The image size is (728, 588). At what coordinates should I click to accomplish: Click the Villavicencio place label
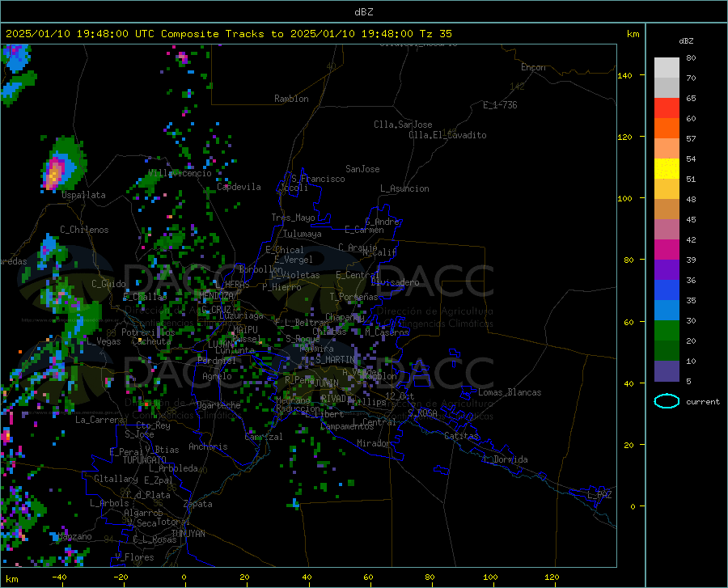tap(180, 173)
